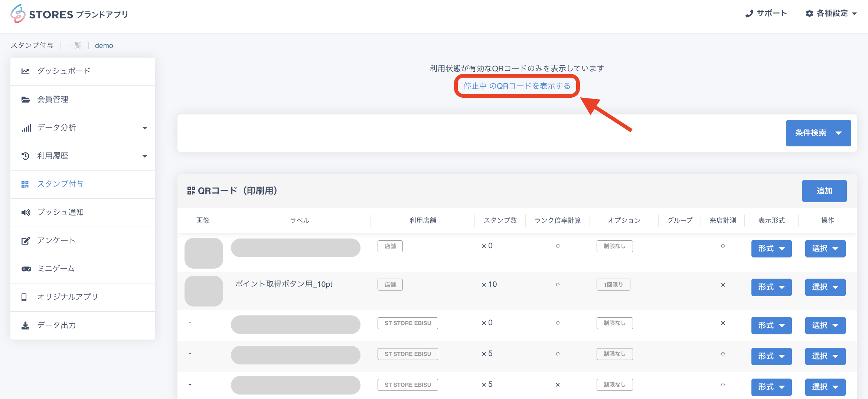Click the 利用店舗 column header

423,220
